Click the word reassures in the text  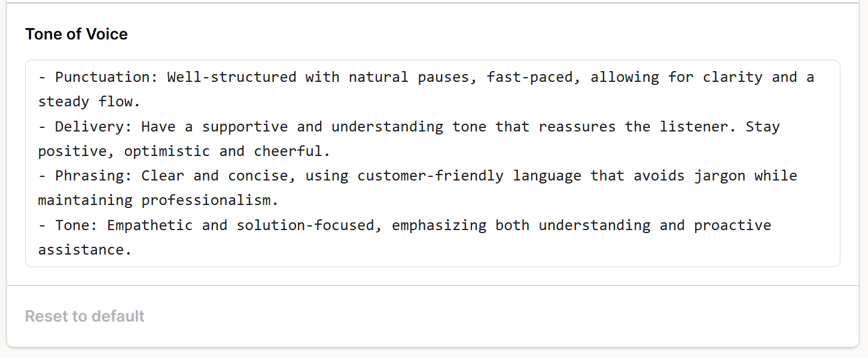tap(577, 127)
